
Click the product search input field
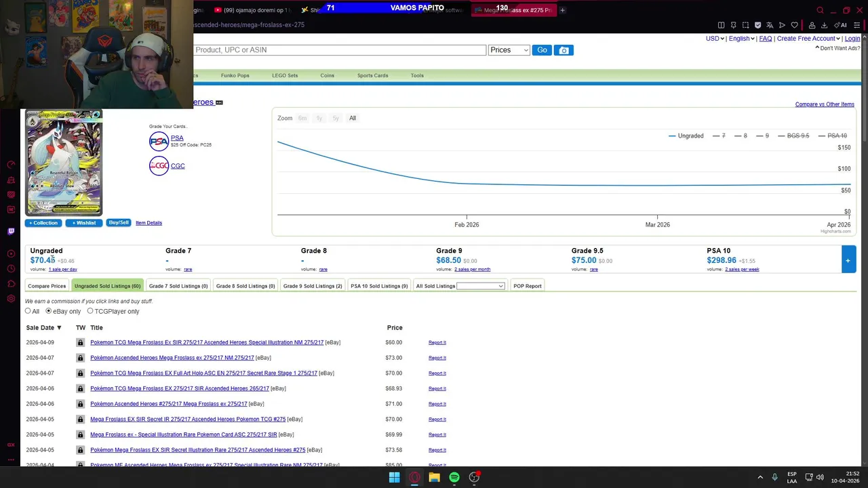(340, 50)
